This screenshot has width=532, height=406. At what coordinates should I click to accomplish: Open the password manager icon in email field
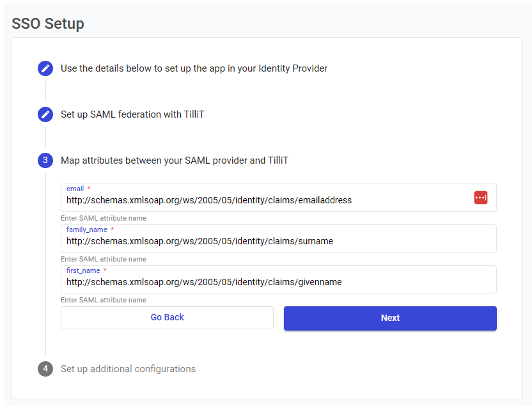point(481,198)
